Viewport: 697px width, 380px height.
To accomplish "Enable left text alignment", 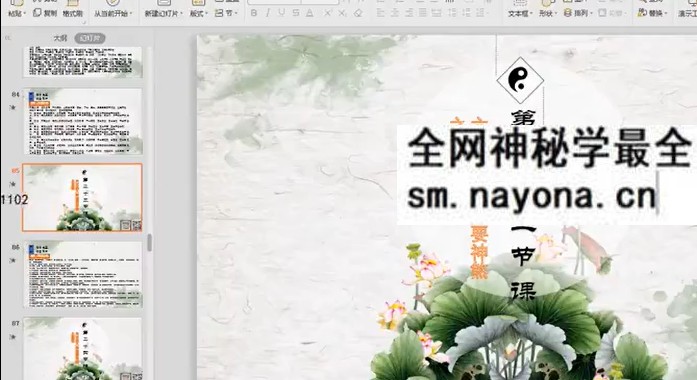I will (x=380, y=13).
